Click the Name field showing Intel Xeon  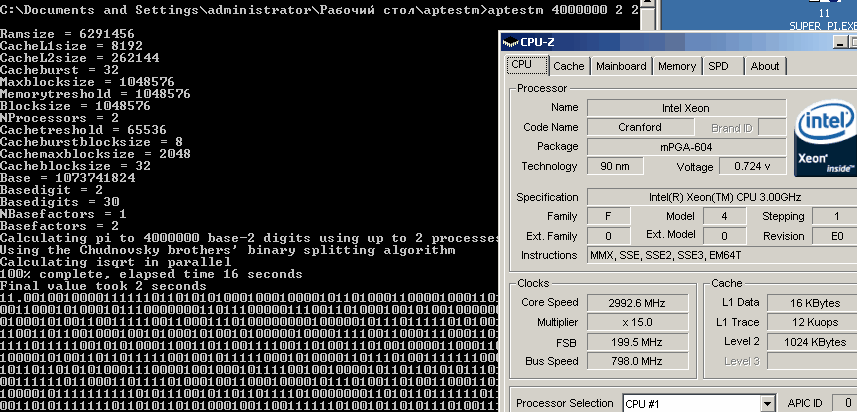tap(686, 108)
